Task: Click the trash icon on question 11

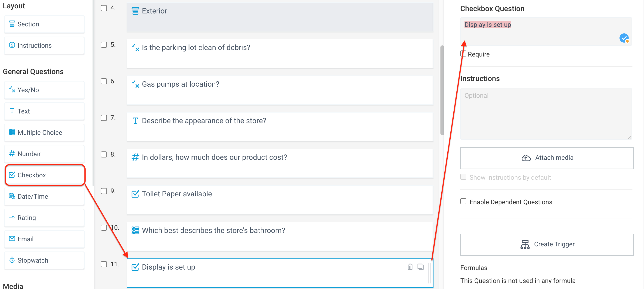Action: [x=410, y=267]
